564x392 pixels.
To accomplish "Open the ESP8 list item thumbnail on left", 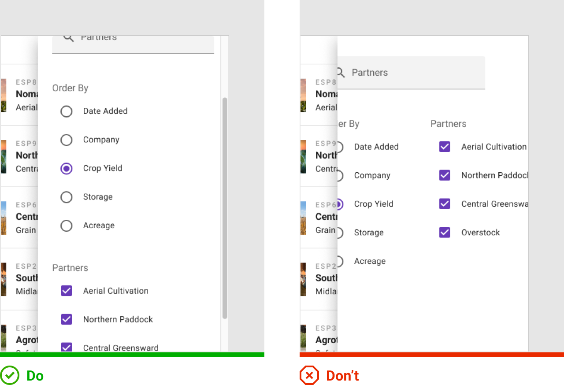I will 4,95.
